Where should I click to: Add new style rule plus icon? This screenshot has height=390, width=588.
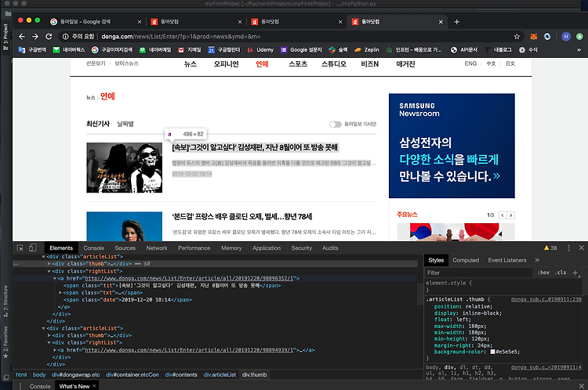(x=575, y=273)
